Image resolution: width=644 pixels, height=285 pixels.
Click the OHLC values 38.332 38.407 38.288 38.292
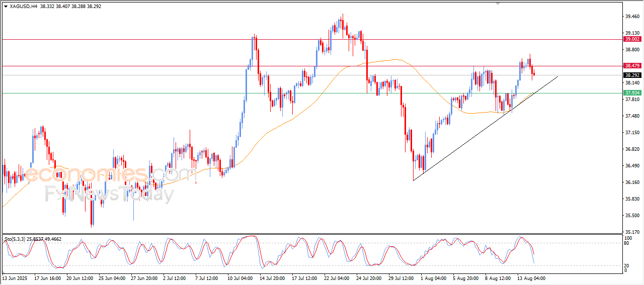point(70,7)
